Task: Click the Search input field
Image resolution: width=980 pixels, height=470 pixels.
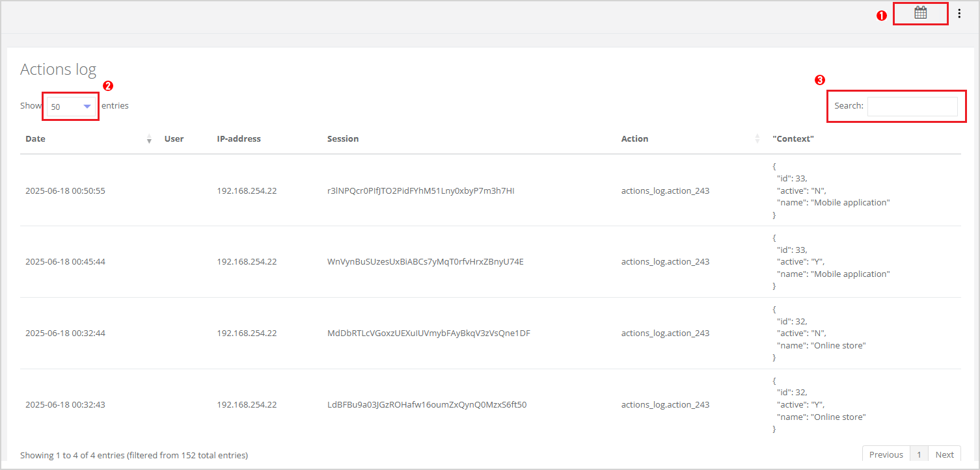Action: (912, 106)
